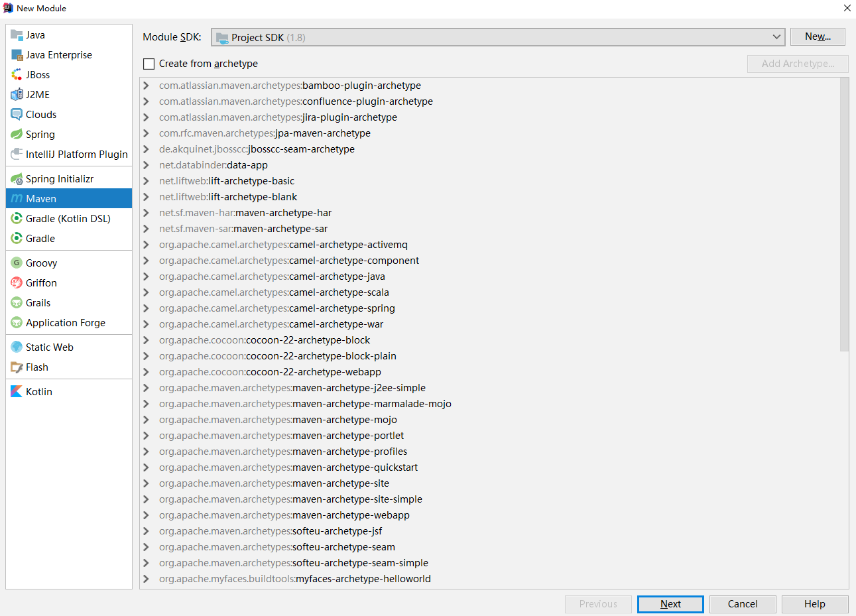
Task: Select camel-archetype-scala row
Action: point(489,292)
